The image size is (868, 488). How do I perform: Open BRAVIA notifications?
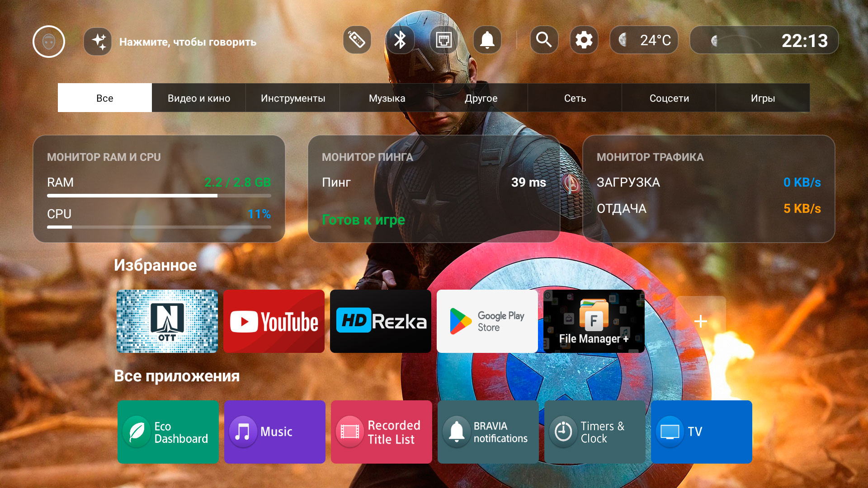point(488,432)
